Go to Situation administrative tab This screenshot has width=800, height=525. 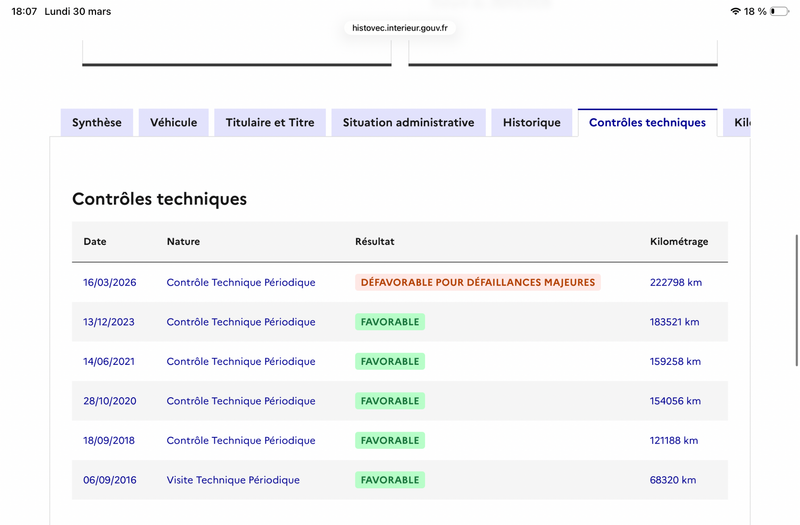[408, 123]
